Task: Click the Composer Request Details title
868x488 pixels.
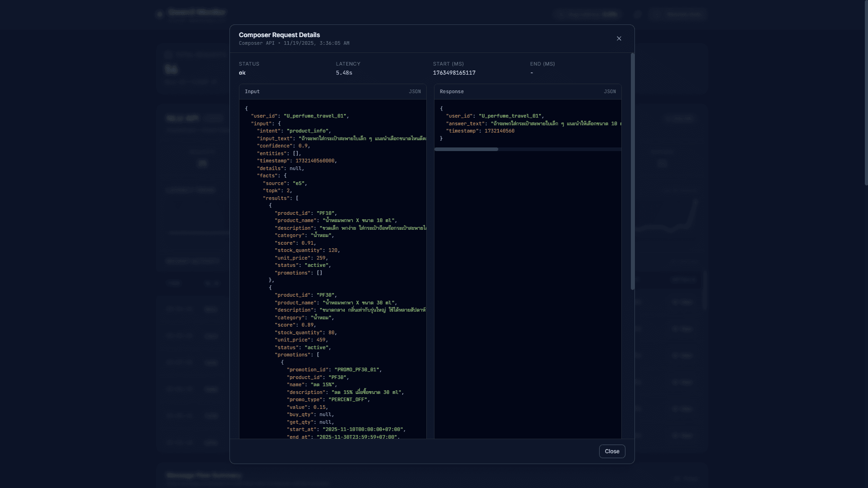Action: click(279, 35)
